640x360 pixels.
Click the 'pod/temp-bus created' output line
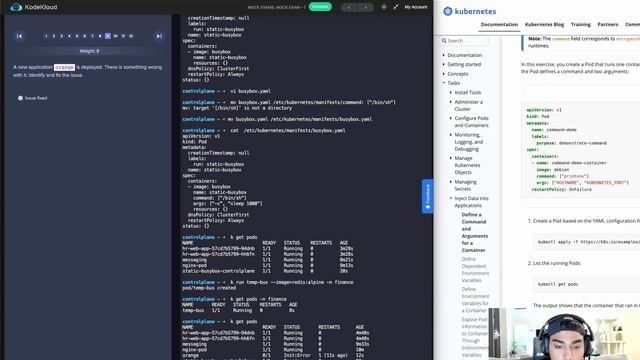210,288
